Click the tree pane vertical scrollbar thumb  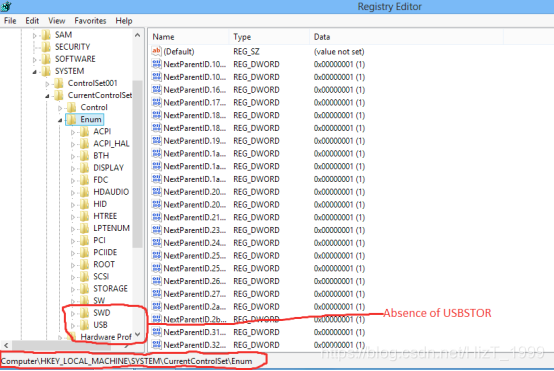137,164
